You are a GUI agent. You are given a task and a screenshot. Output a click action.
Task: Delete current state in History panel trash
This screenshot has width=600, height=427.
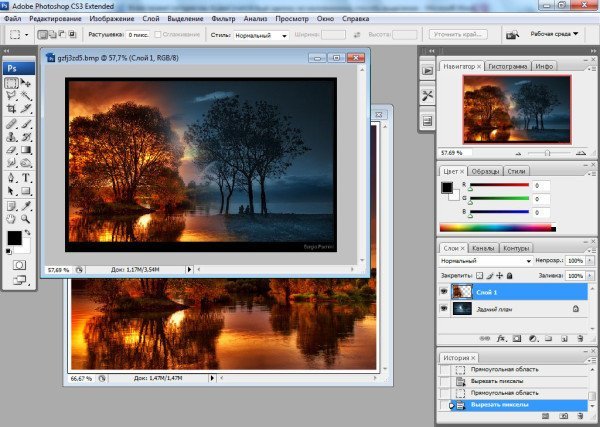pos(580,416)
